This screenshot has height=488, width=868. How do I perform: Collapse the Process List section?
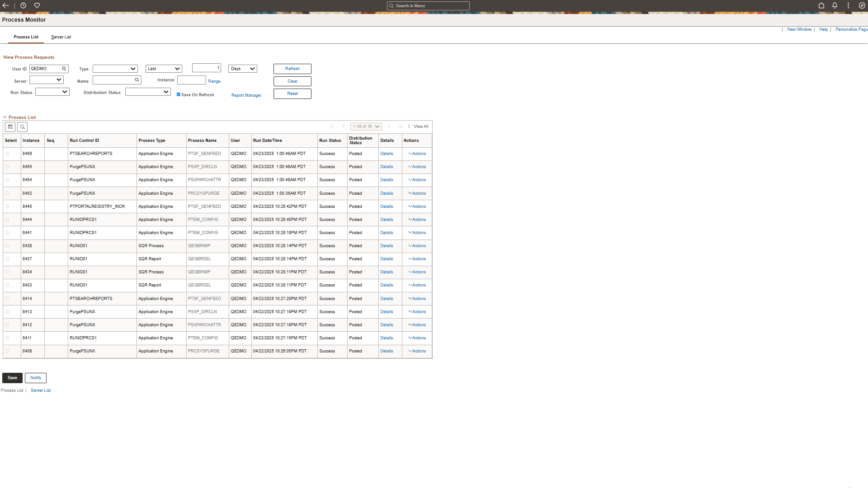(5, 117)
